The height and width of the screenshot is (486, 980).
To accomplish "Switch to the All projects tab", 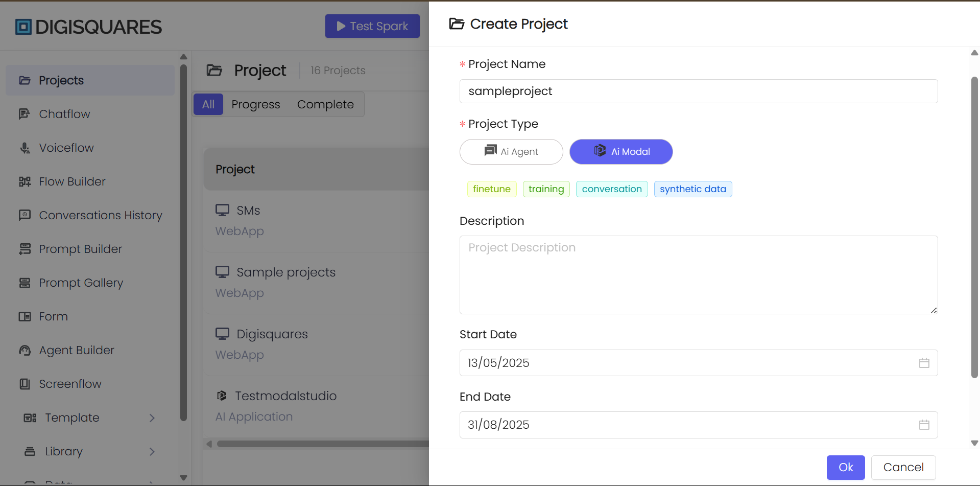I will coord(208,104).
